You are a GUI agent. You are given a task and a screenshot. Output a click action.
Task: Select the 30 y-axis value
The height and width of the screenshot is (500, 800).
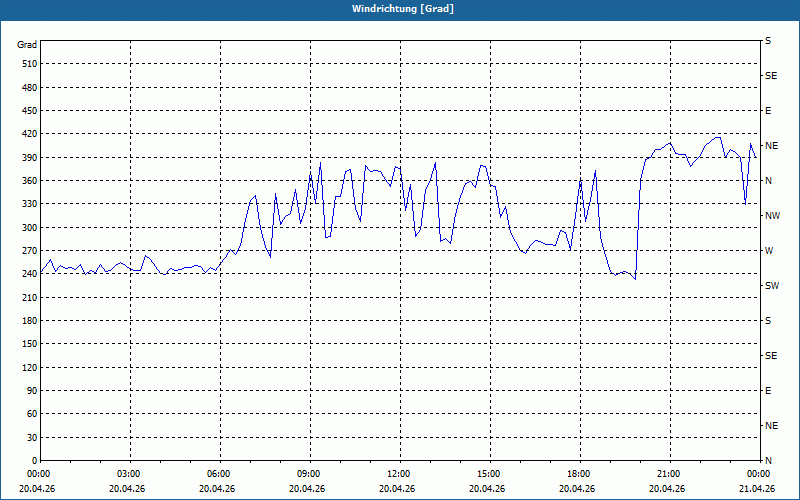pyautogui.click(x=32, y=437)
